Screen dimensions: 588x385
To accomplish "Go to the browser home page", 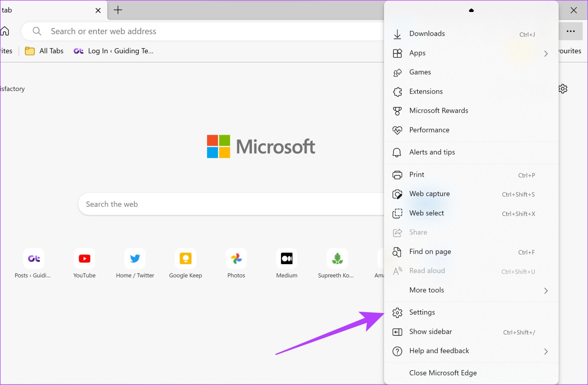I will point(5,31).
